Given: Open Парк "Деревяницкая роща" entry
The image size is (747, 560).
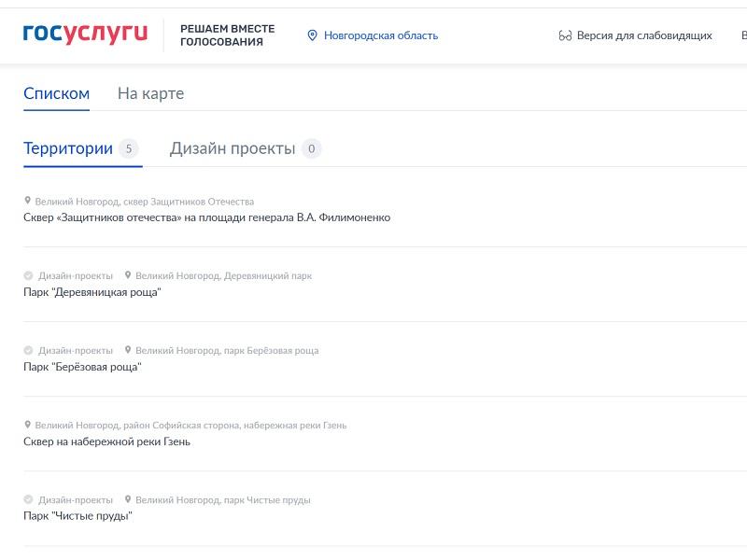Looking at the screenshot, I should coord(92,292).
